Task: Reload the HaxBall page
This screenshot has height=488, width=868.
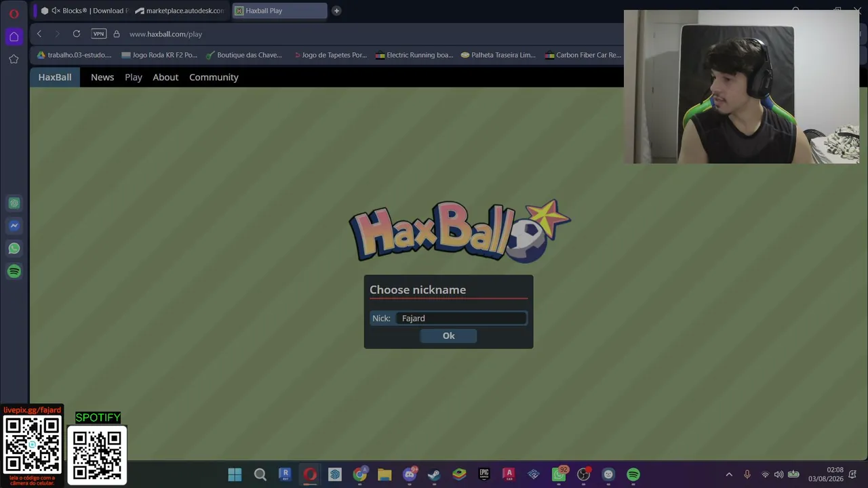Action: pyautogui.click(x=77, y=34)
